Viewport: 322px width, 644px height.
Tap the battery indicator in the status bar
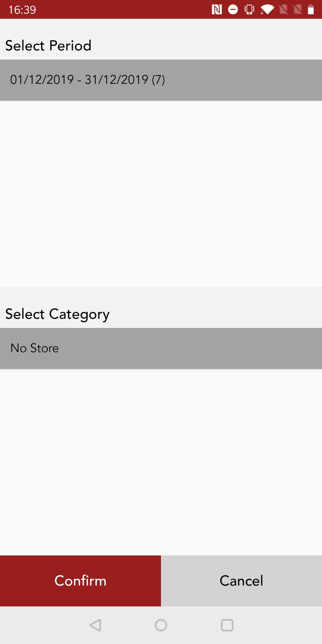[x=311, y=10]
